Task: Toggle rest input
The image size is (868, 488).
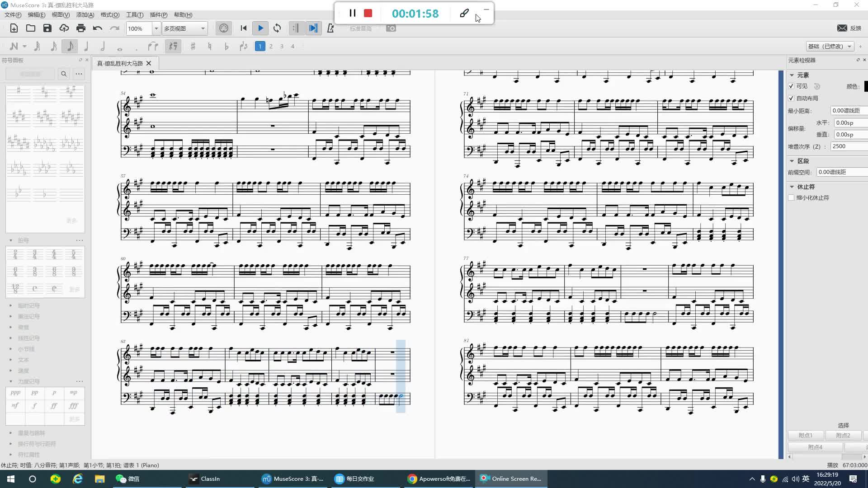Action: (x=173, y=46)
